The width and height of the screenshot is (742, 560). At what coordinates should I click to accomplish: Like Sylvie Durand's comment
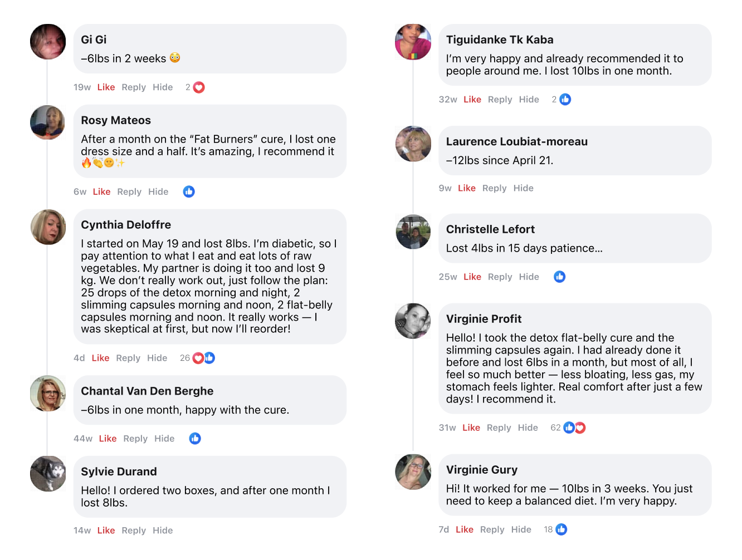pyautogui.click(x=106, y=530)
